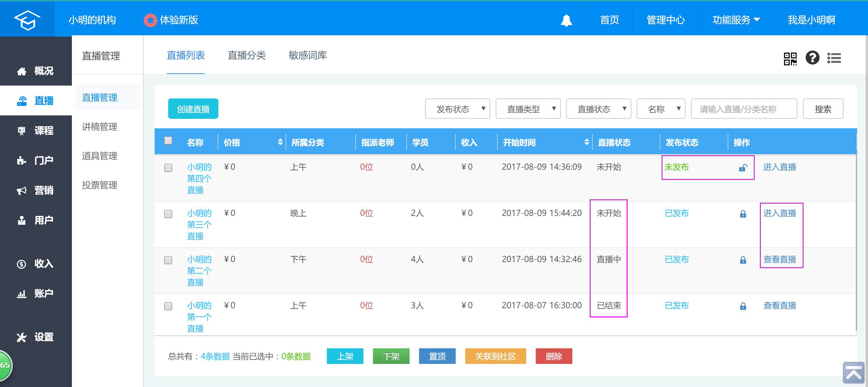Click the notification bell icon
The height and width of the screenshot is (387, 868).
tap(566, 20)
